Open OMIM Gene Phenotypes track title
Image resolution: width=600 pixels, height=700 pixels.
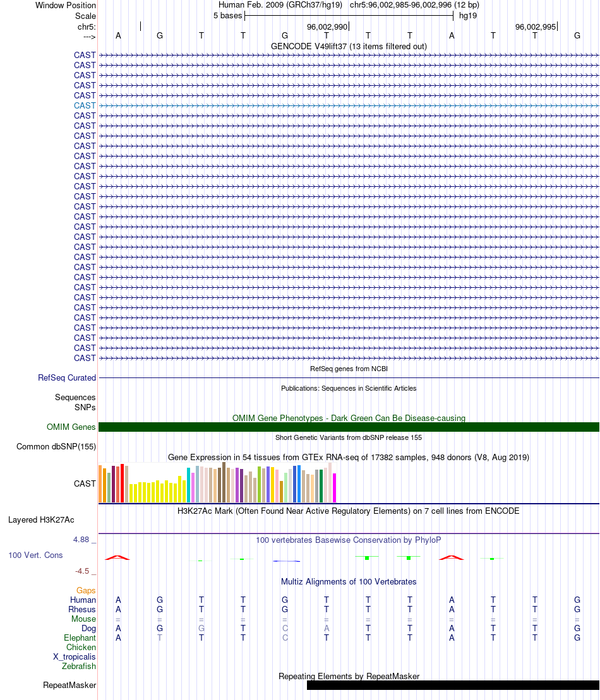click(x=349, y=418)
